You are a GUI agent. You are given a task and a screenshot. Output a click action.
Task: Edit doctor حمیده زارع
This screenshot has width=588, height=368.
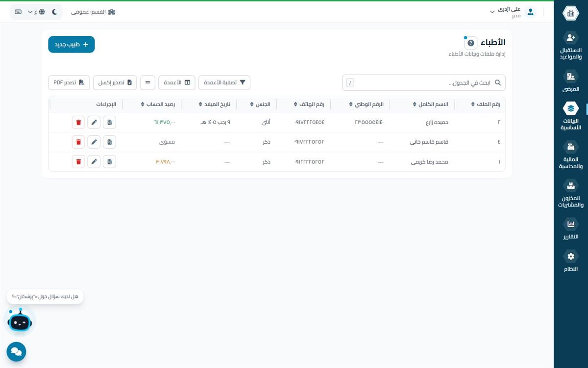click(x=94, y=122)
